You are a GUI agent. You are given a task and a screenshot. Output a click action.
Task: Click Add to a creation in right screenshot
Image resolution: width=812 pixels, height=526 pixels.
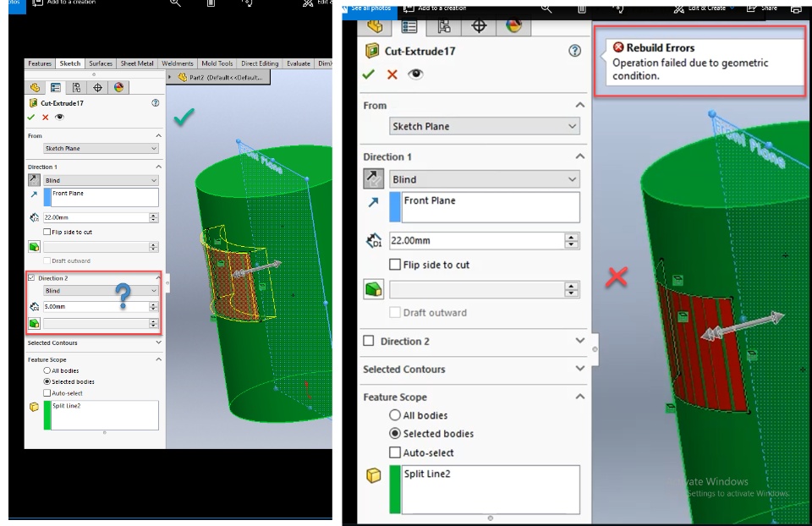tap(436, 8)
